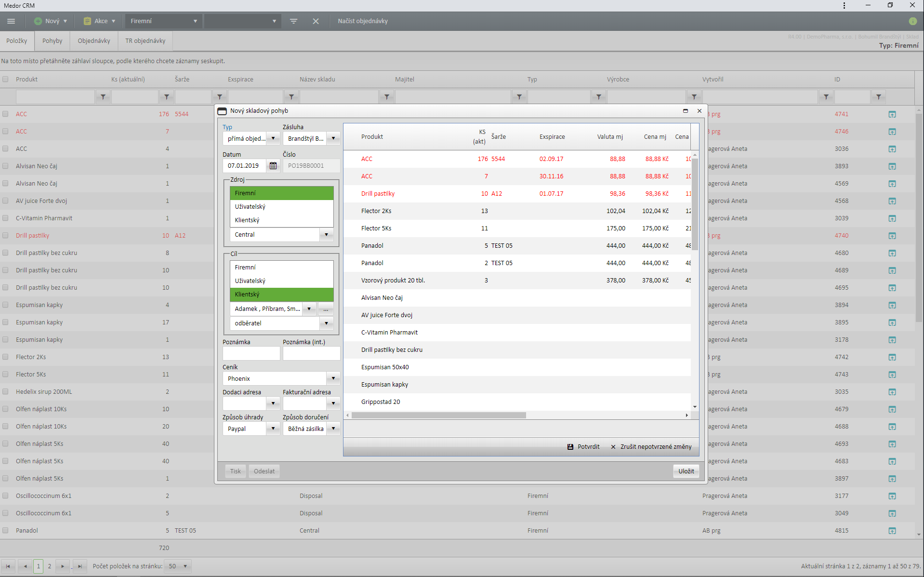Open the hamburger main menu

click(x=11, y=21)
